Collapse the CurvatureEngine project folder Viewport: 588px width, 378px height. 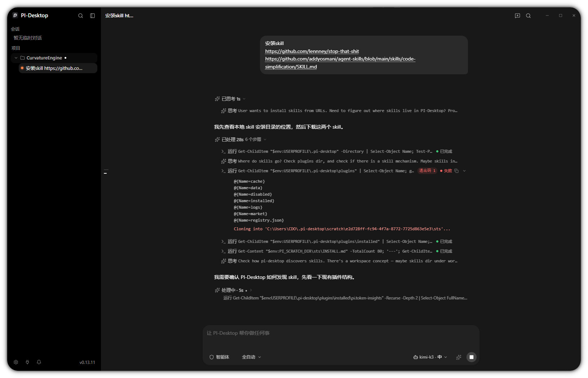click(x=16, y=58)
